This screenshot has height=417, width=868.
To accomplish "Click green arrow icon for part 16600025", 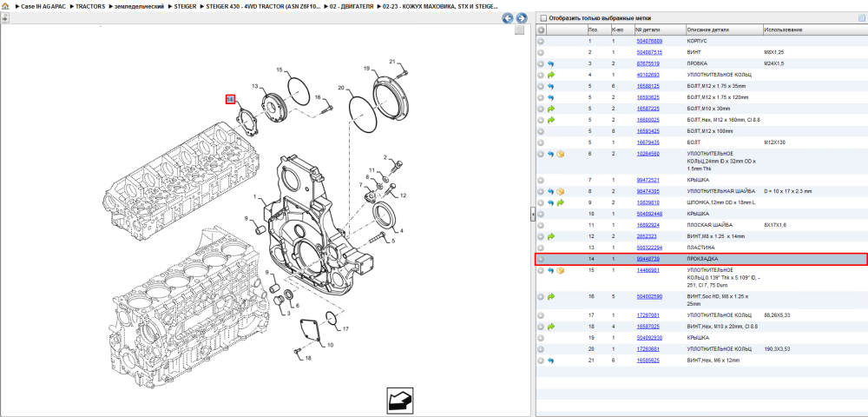I will coord(551,120).
